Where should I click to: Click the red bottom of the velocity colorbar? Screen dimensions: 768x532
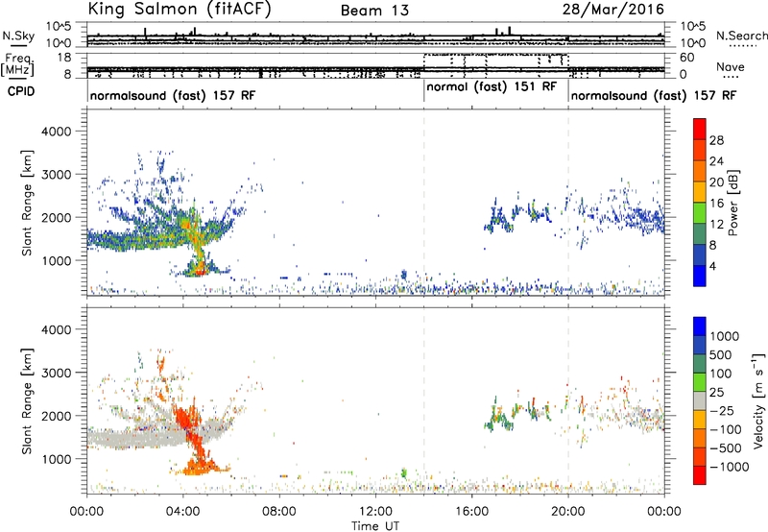(x=700, y=475)
